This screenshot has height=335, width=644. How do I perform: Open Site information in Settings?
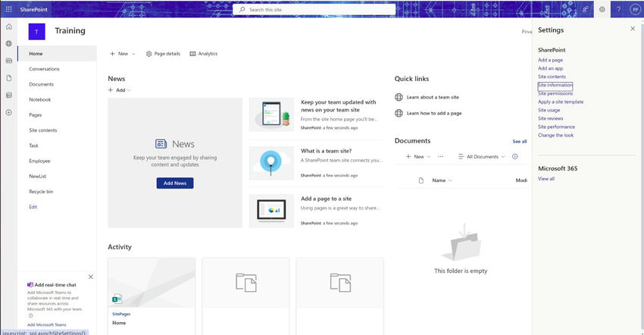[x=555, y=85]
